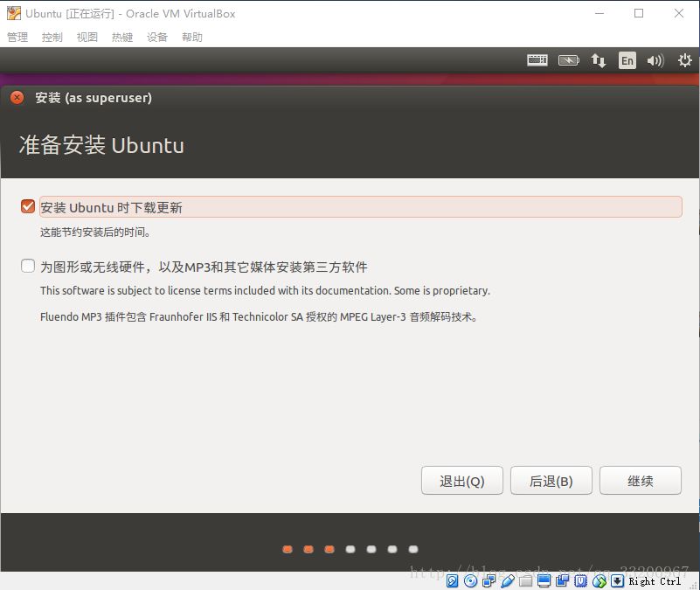This screenshot has width=700, height=590.
Task: Close the installer with the orange X
Action: coord(17,97)
